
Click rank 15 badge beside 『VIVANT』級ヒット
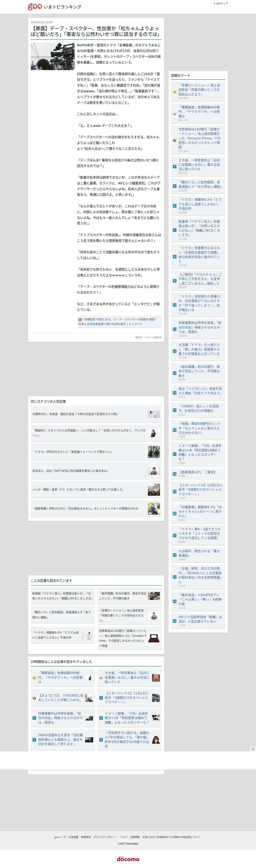[x=175, y=410]
